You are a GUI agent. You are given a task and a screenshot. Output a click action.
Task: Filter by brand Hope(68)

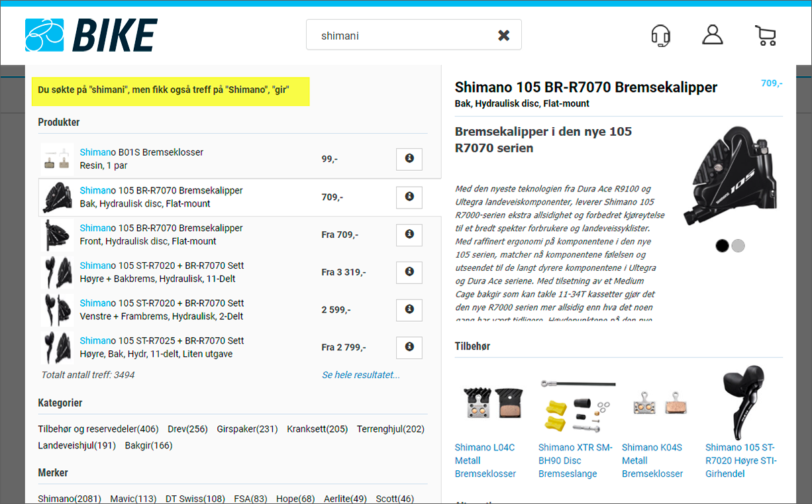pyautogui.click(x=295, y=499)
